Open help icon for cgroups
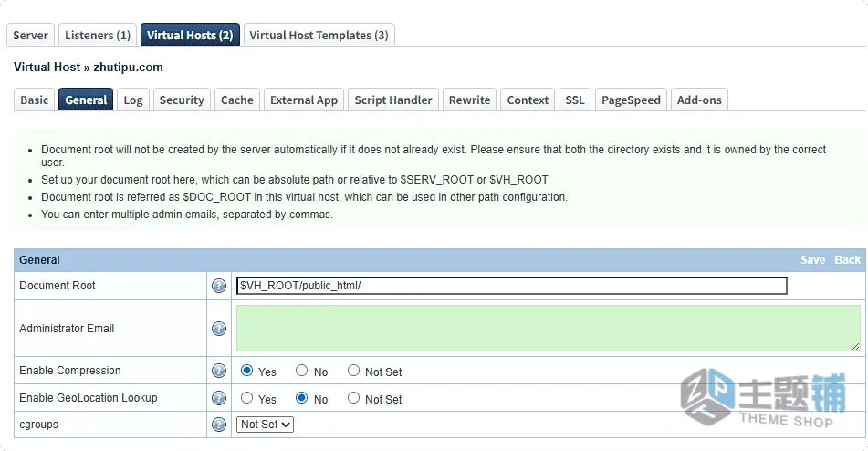868x451 pixels. click(x=219, y=425)
